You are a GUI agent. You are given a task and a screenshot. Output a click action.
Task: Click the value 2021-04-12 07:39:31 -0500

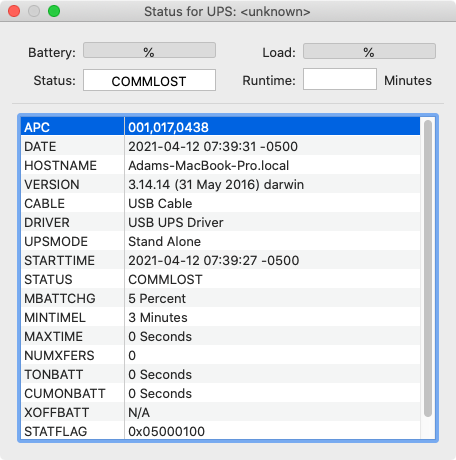coord(213,146)
